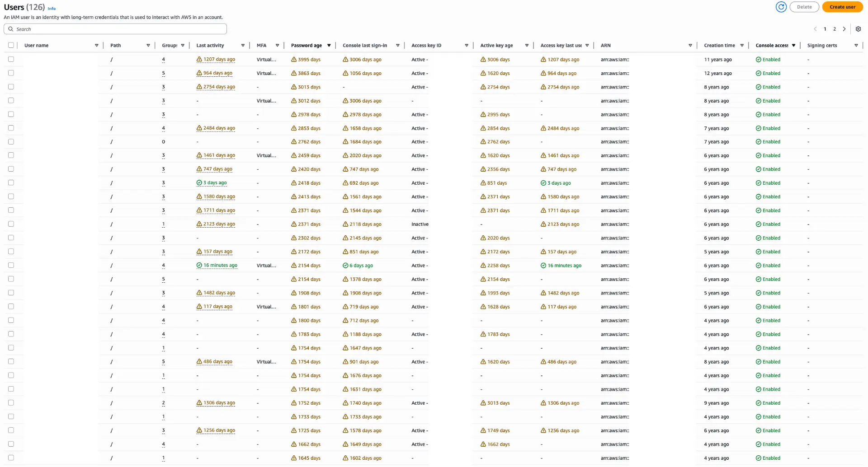Open table preferences gear icon
Viewport: 868px width, 467px height.
[858, 29]
